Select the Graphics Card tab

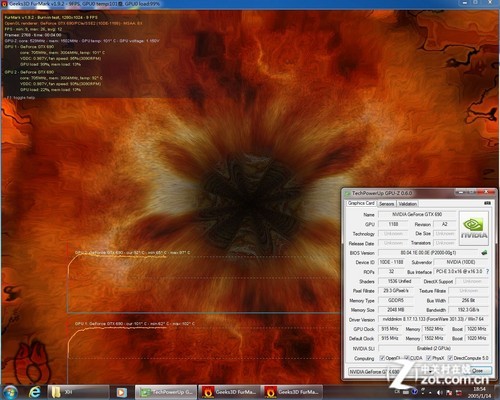click(361, 203)
